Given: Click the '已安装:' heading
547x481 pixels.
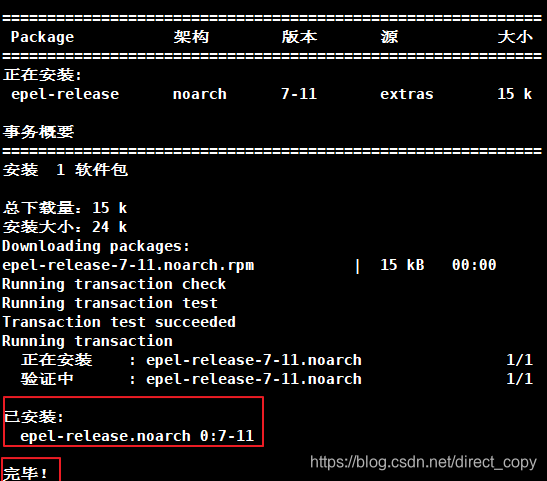Looking at the screenshot, I should click(33, 417).
